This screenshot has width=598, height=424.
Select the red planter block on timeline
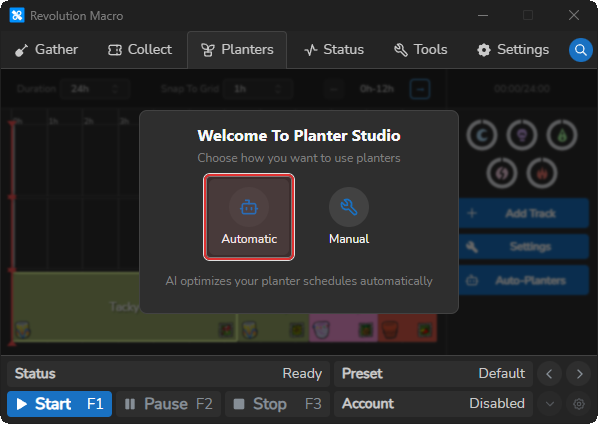pos(407,328)
